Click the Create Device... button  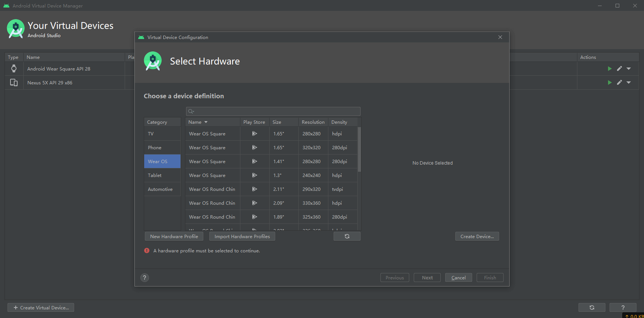[x=477, y=236]
